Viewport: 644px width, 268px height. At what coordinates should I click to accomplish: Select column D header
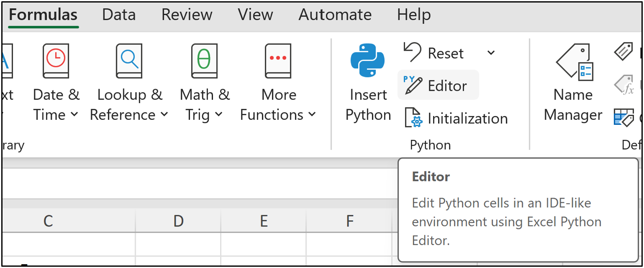179,220
